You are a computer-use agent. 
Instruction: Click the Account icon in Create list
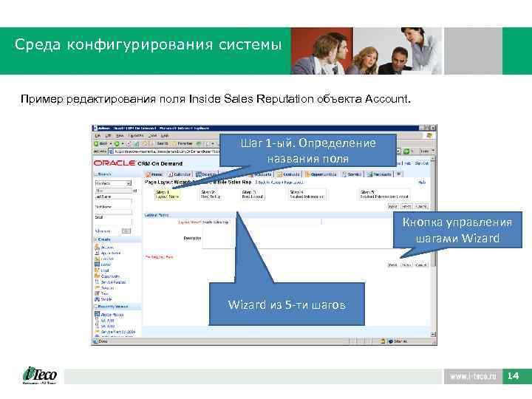(97, 248)
